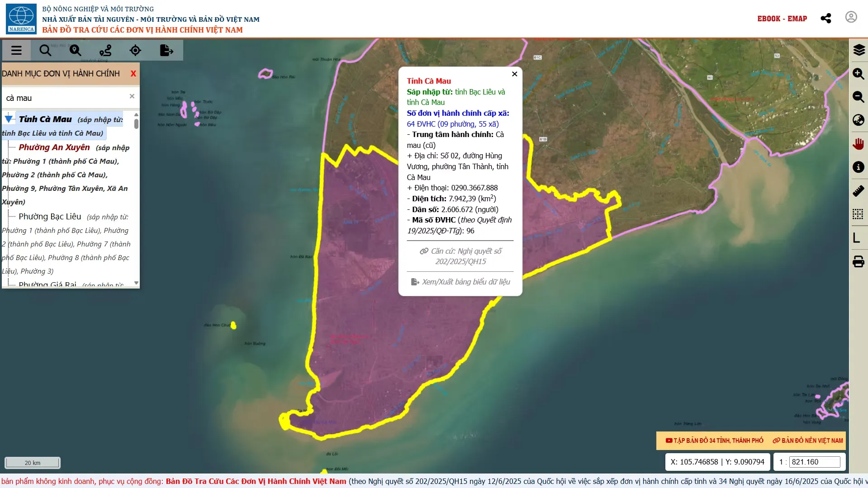Activate the locate-me crosshair icon

(x=135, y=50)
